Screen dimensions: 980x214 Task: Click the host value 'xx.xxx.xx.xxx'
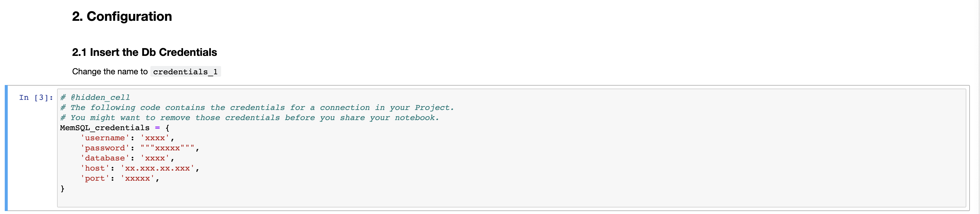(x=157, y=168)
